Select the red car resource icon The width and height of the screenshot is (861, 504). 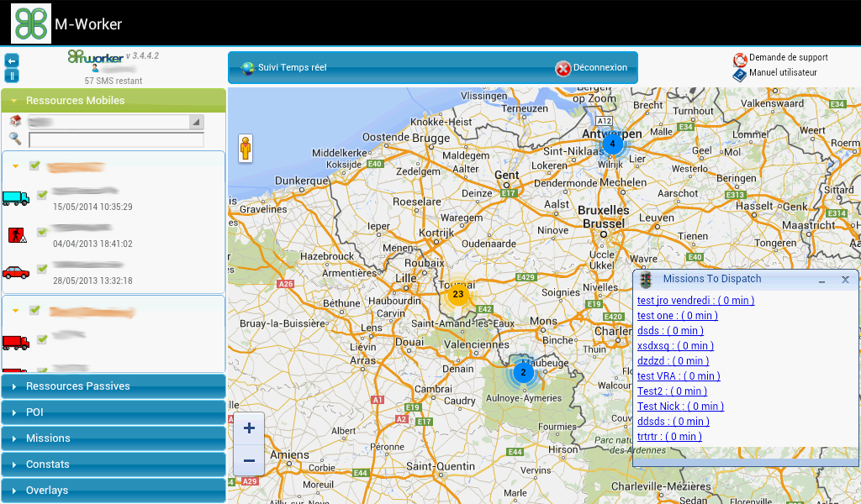[16, 272]
